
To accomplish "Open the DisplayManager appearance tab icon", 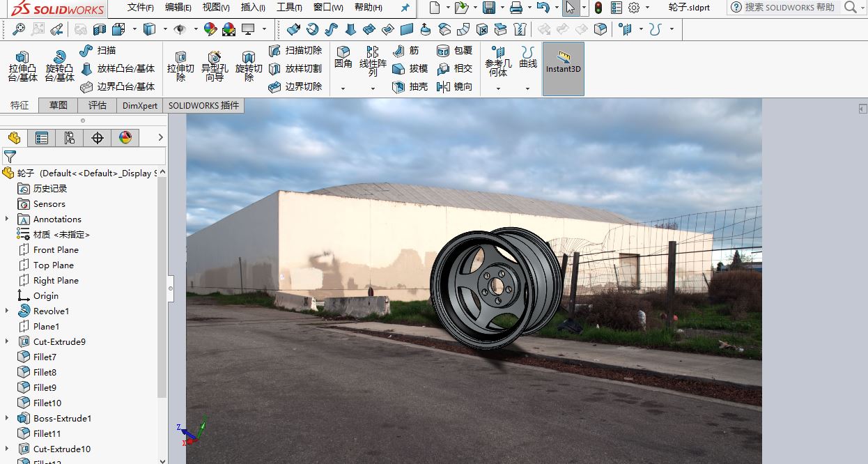I will tap(125, 138).
